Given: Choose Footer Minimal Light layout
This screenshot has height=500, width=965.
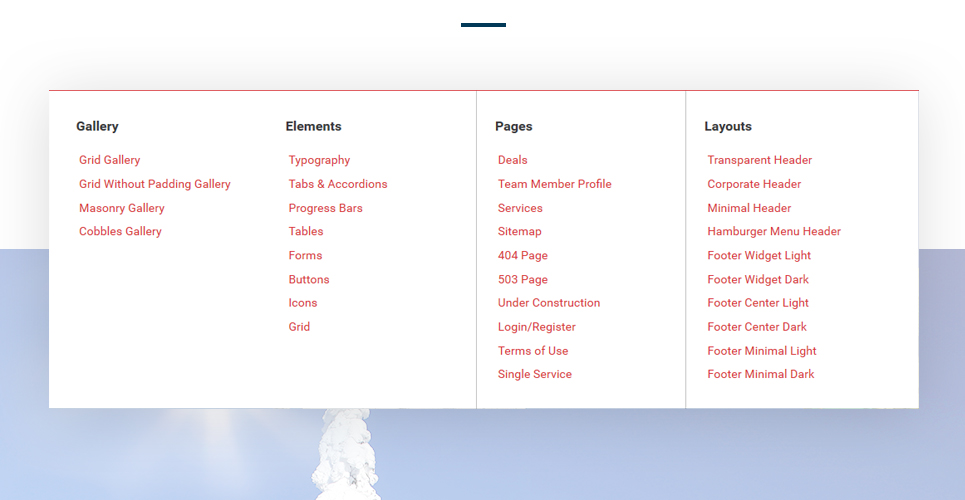Looking at the screenshot, I should 761,351.
